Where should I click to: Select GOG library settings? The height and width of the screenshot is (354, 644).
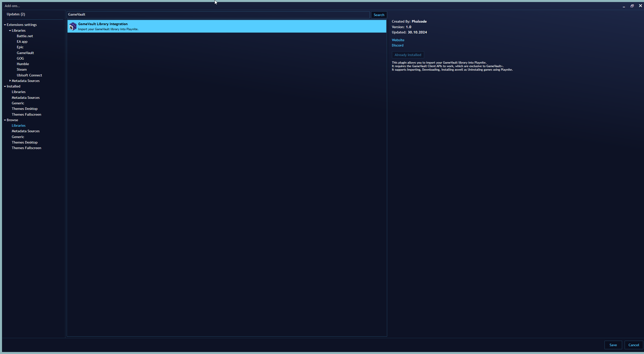tap(20, 58)
